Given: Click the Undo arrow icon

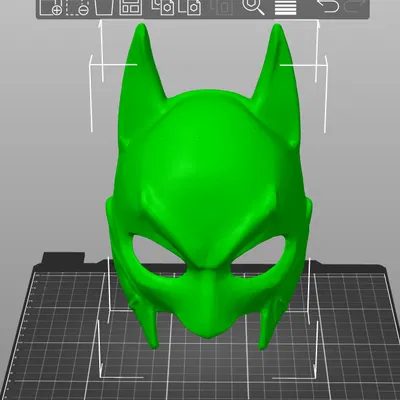Looking at the screenshot, I should click(x=328, y=6).
